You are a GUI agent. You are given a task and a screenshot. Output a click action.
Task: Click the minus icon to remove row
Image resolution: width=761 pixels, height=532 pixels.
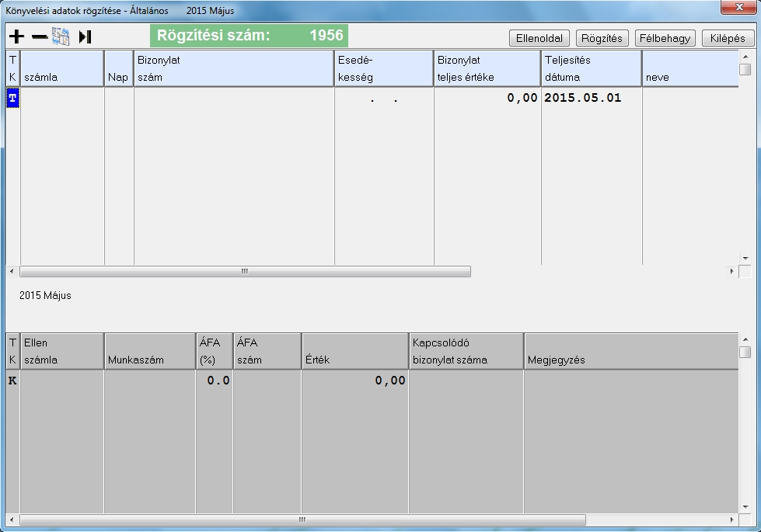40,37
